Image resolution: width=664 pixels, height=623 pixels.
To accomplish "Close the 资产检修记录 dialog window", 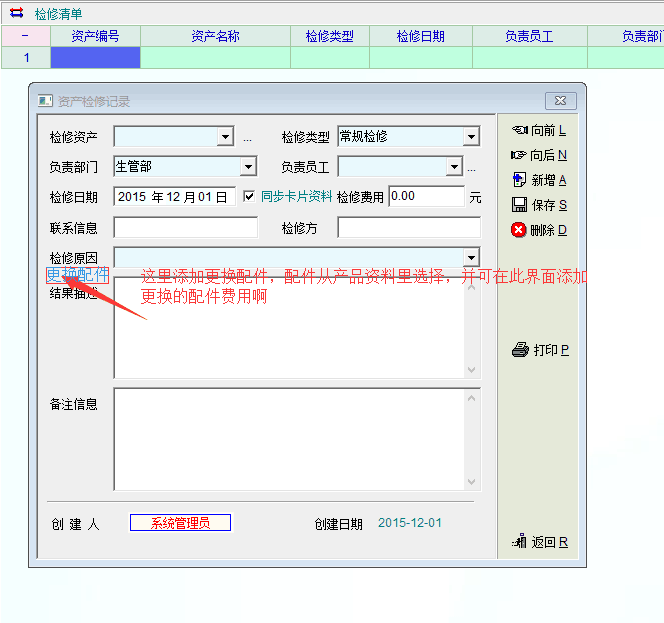I will click(x=559, y=101).
